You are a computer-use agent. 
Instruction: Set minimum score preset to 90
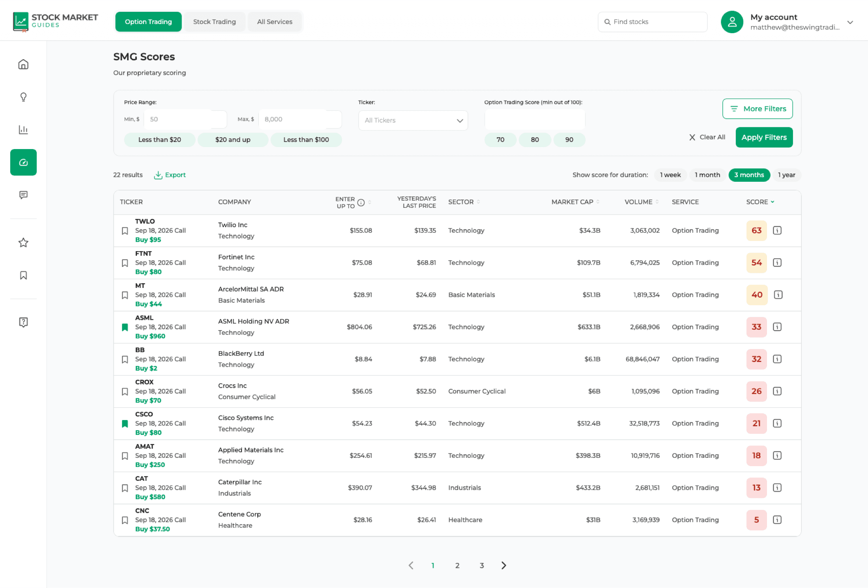click(569, 140)
